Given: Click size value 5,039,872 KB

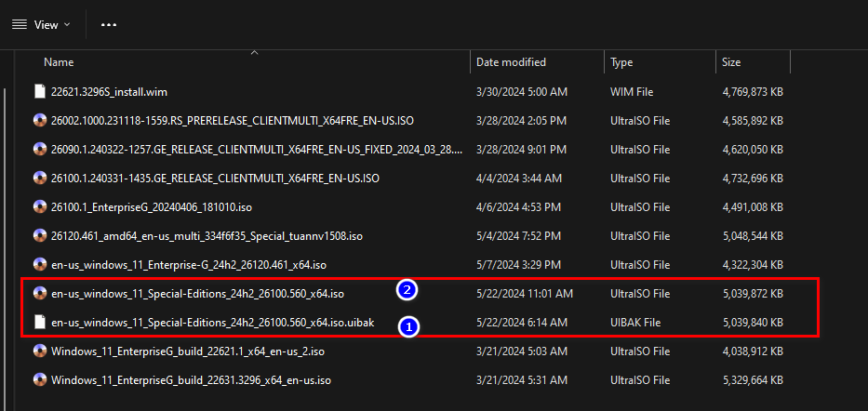Looking at the screenshot, I should point(753,294).
